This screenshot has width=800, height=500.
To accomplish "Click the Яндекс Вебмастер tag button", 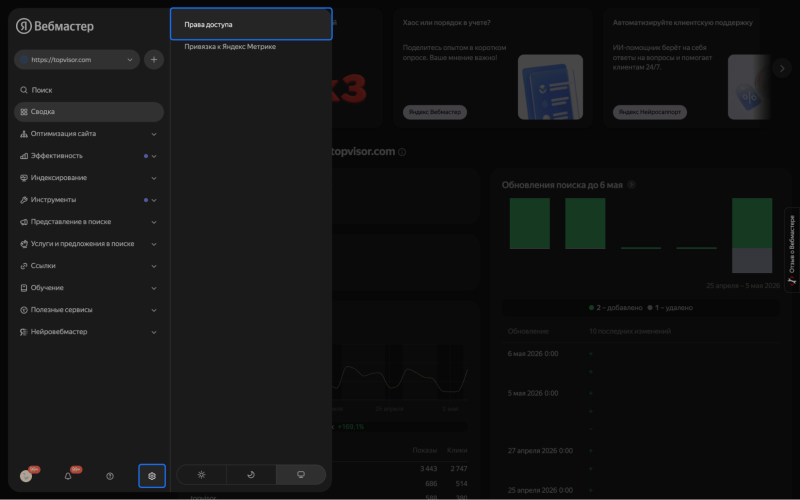I will (435, 112).
